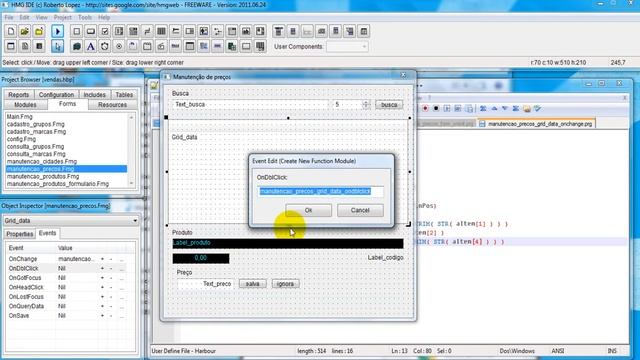Screen dimensions: 640x360
Task: Switch to the Resources tab
Action: [112, 105]
